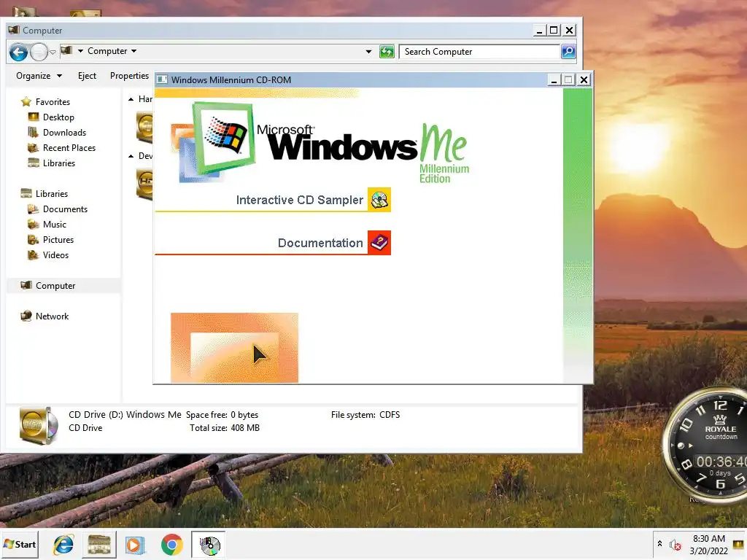Click the Videos folder icon in sidebar
Image resolution: width=747 pixels, height=560 pixels.
(x=34, y=254)
